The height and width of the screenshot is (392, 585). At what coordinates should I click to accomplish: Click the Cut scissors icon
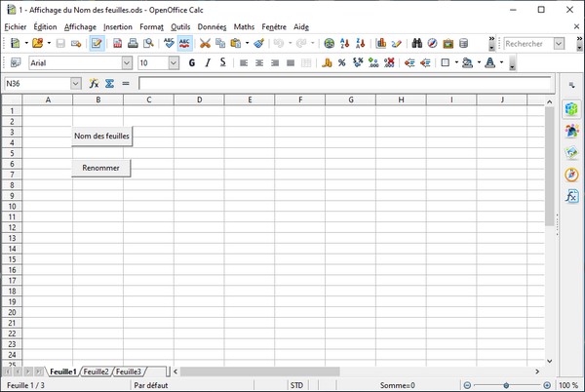click(x=205, y=44)
